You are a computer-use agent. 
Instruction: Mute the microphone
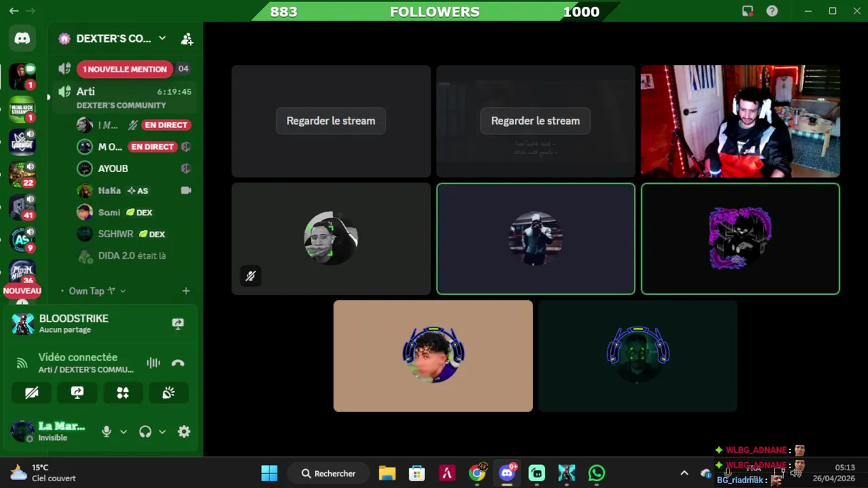click(106, 431)
